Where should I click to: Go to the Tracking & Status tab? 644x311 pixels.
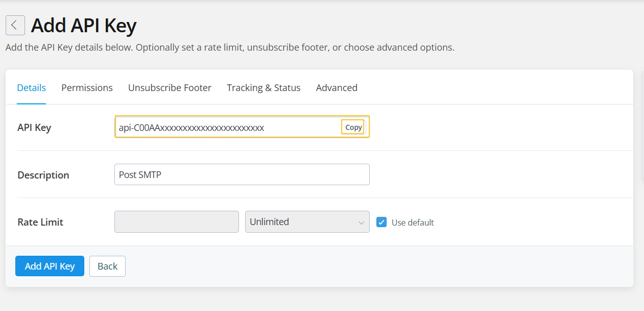(x=264, y=87)
